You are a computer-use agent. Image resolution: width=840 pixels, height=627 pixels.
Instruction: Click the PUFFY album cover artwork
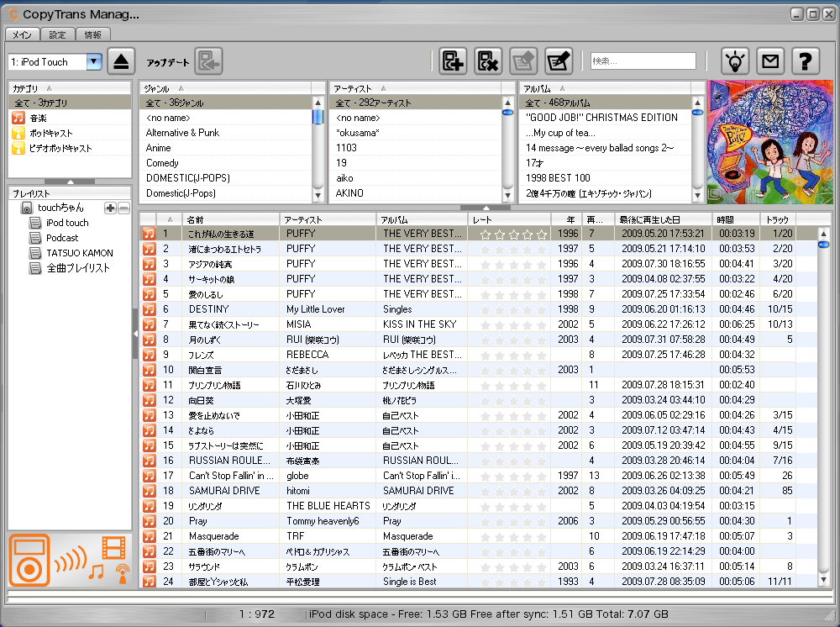770,142
